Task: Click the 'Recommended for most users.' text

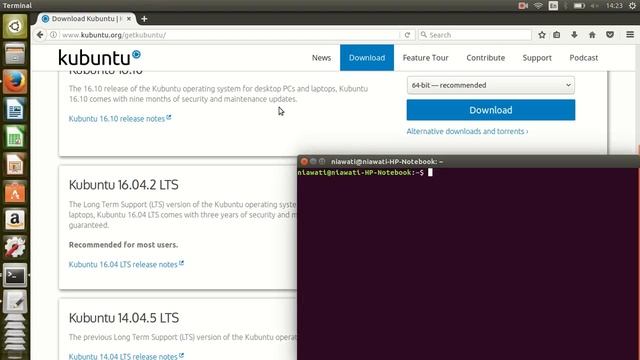Action: coord(123,244)
